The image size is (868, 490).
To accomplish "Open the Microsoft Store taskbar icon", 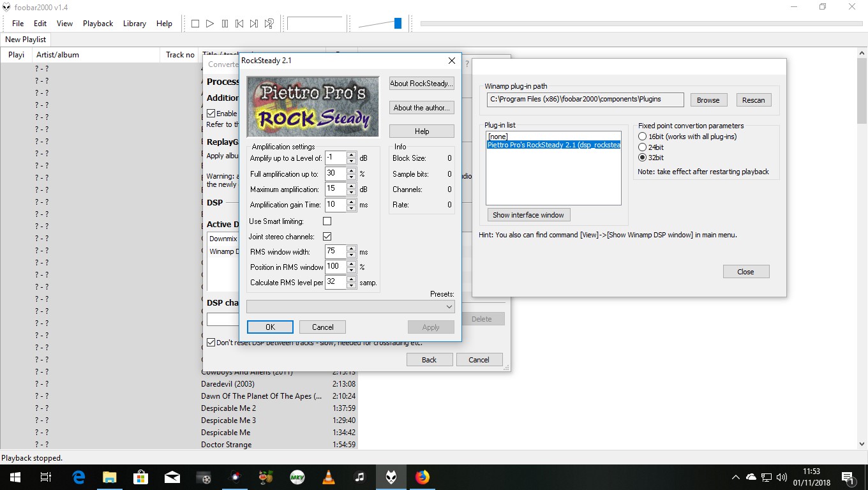I will point(141,477).
